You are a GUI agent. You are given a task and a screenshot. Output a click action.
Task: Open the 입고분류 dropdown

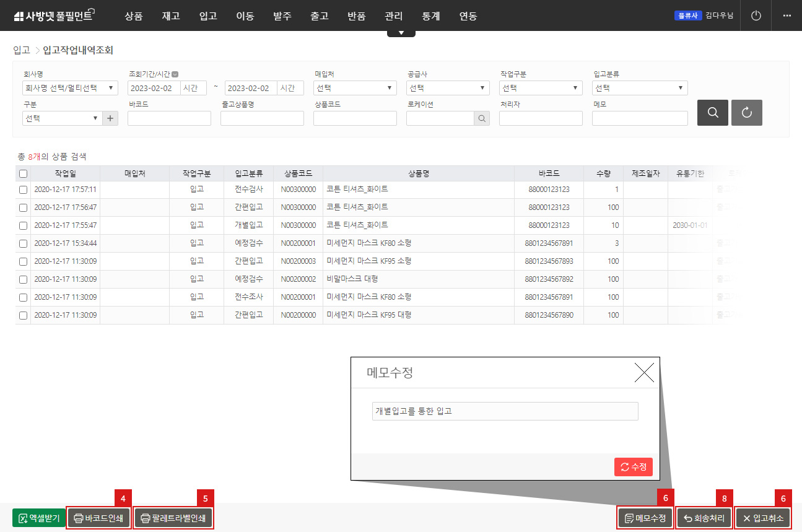(x=639, y=88)
